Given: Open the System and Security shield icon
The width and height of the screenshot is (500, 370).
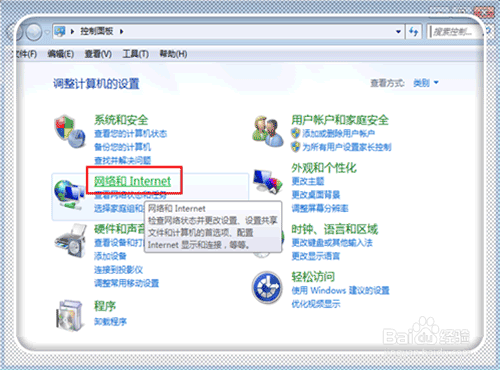Looking at the screenshot, I should [x=70, y=131].
